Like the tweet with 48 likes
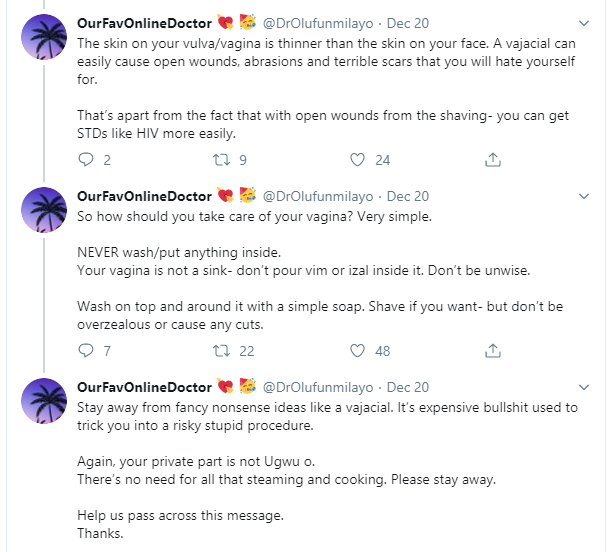The height and width of the screenshot is (552, 613). tap(357, 350)
